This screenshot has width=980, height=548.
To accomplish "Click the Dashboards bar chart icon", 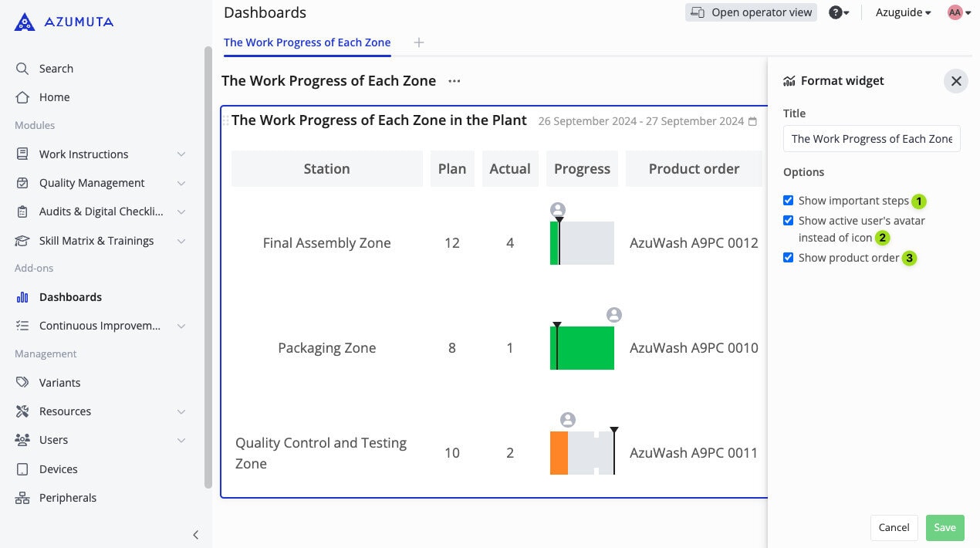I will [22, 297].
